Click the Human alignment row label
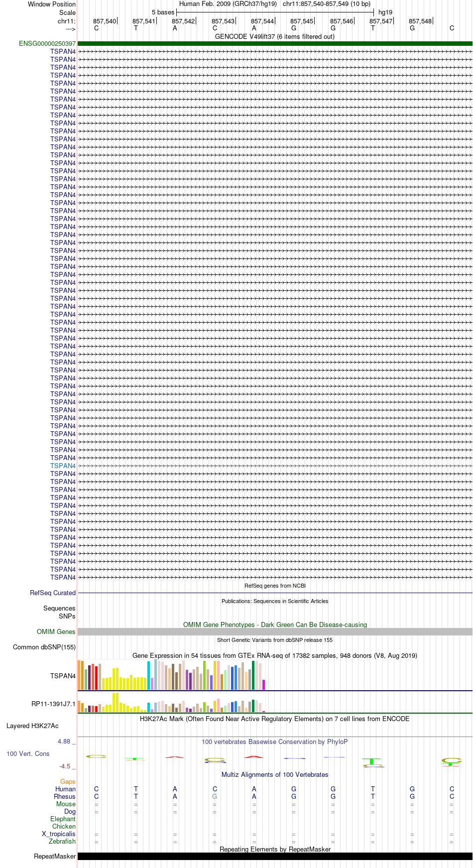Image resolution: width=473 pixels, height=868 pixels. (x=65, y=789)
